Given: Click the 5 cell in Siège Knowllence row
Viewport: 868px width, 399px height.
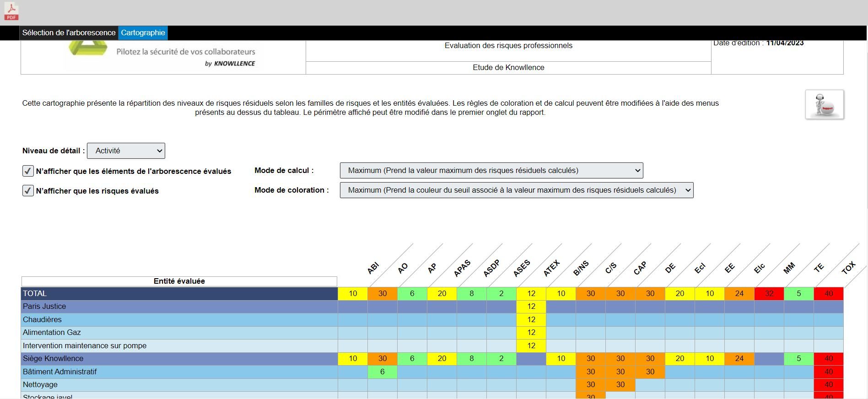Looking at the screenshot, I should point(799,359).
